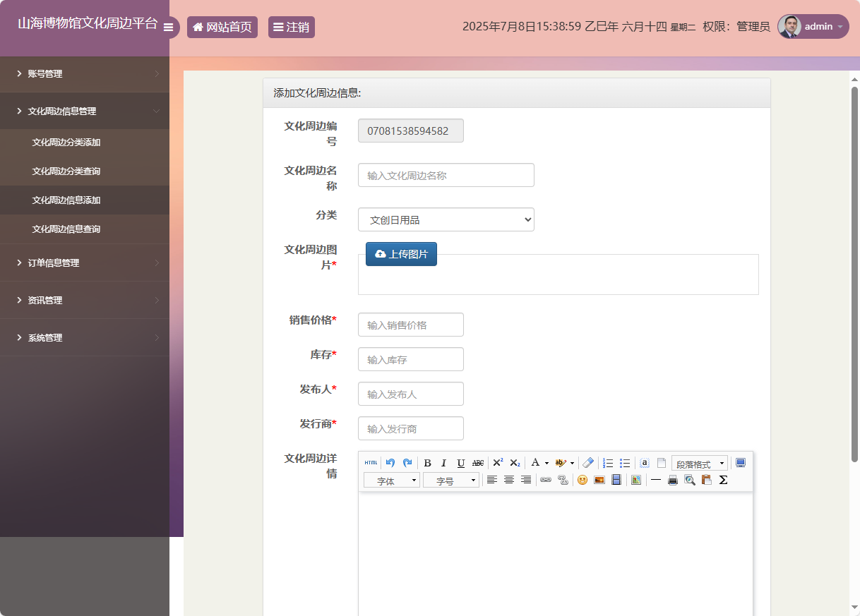Insert an emoji using the smiley icon

(582, 480)
